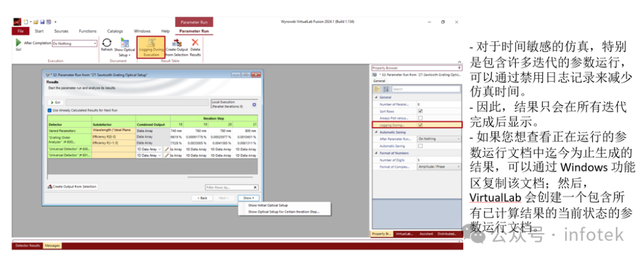Viewport: 644px width, 260px height.
Task: Click the Number of Parallel value 8
Action: pos(439,104)
